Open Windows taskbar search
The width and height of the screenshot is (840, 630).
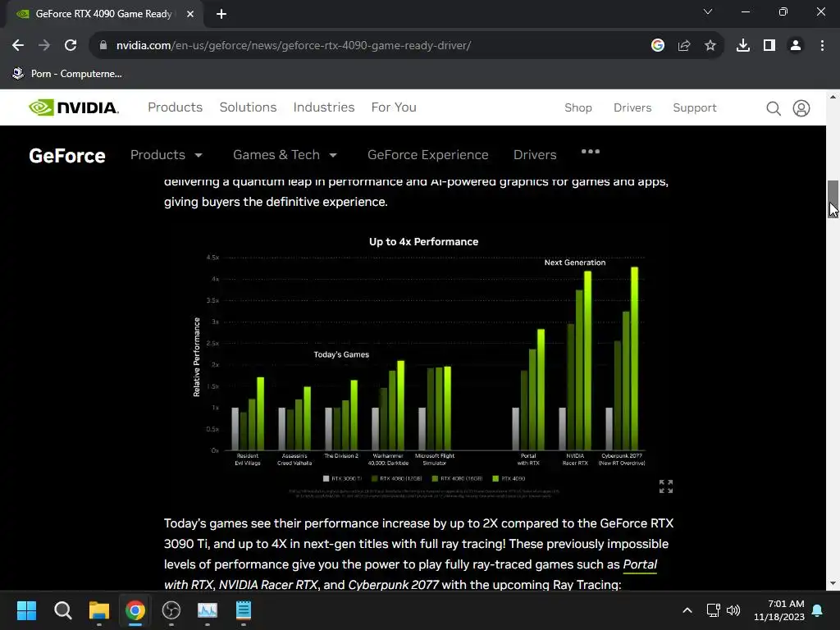[x=62, y=610]
